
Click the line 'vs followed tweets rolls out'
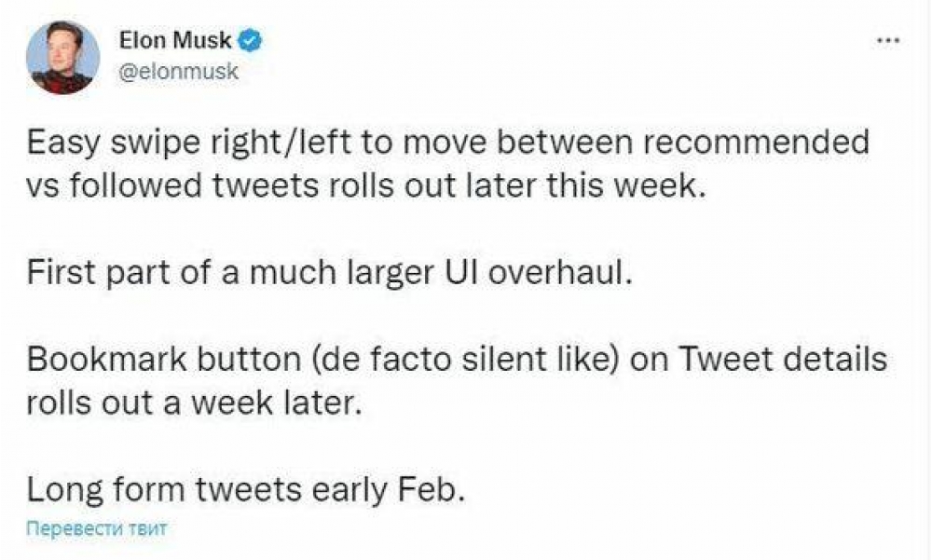[x=362, y=184]
